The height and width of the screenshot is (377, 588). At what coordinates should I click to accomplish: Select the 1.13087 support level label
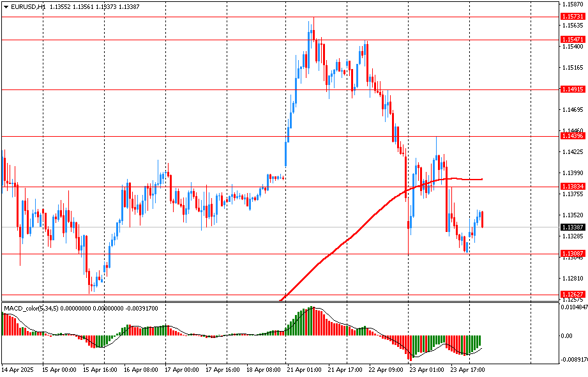tap(572, 254)
